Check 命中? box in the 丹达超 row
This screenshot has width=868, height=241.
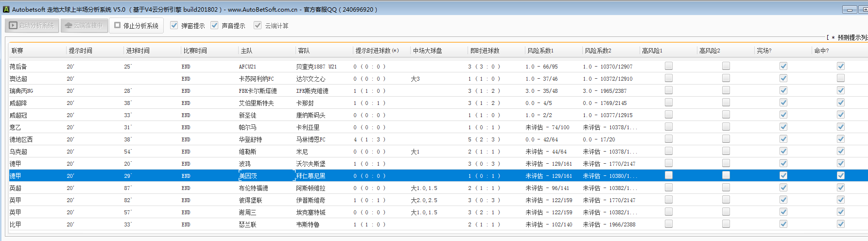pos(841,78)
